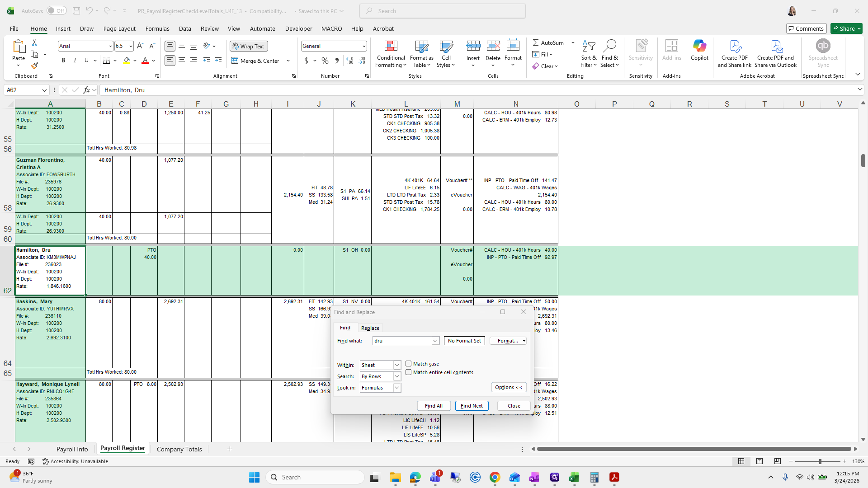Enable the Match case checkbox
The width and height of the screenshot is (868, 488).
409,364
